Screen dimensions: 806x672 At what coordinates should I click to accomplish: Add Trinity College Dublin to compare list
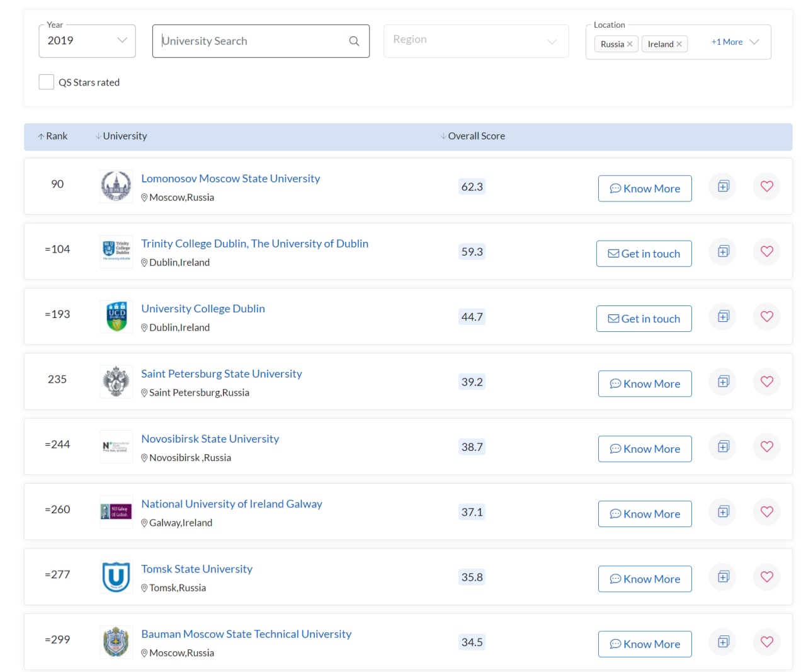click(x=723, y=251)
